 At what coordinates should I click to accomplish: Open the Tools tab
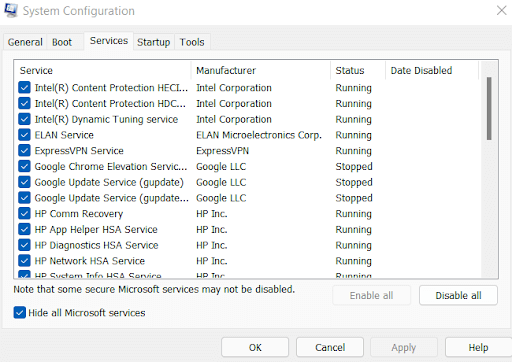(x=192, y=42)
